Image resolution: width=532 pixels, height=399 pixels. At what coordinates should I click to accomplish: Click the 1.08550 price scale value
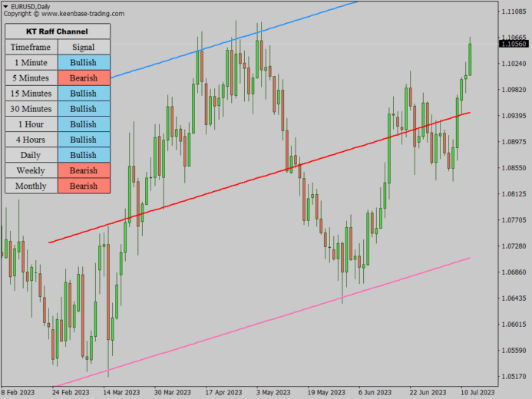pos(514,168)
